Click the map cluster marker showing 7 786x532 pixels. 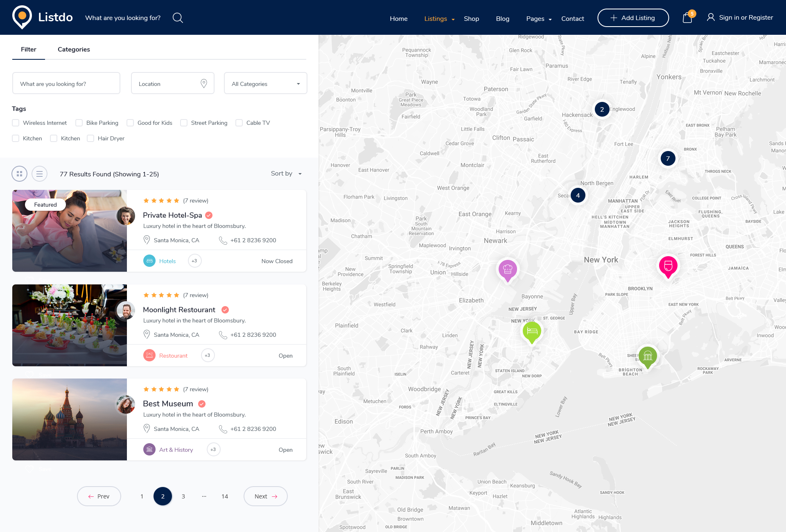pyautogui.click(x=668, y=158)
